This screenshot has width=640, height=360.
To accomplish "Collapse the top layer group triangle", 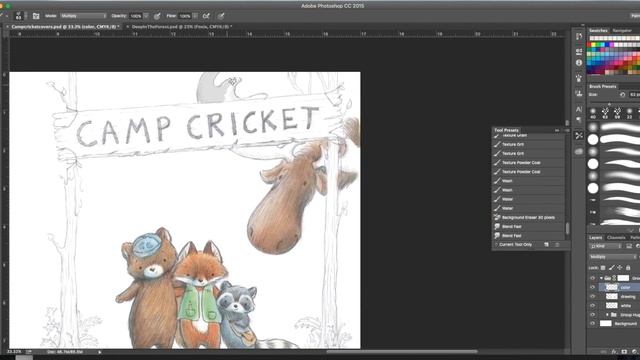I will (x=601, y=278).
